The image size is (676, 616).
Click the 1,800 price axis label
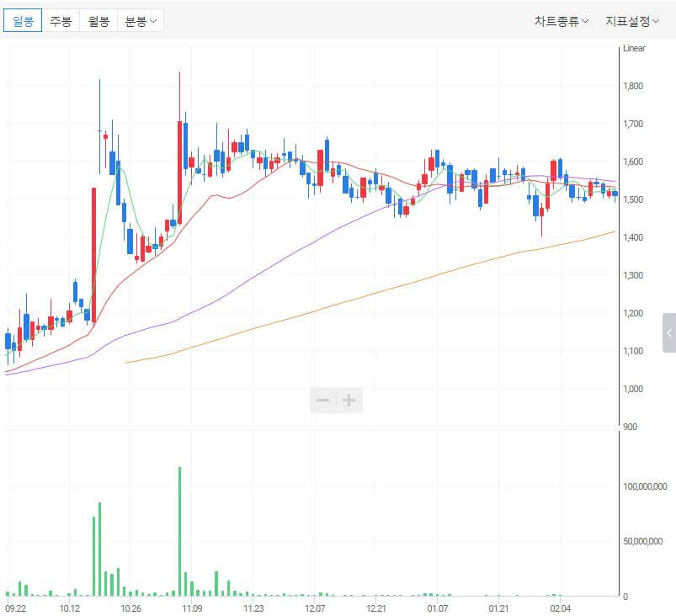(633, 86)
